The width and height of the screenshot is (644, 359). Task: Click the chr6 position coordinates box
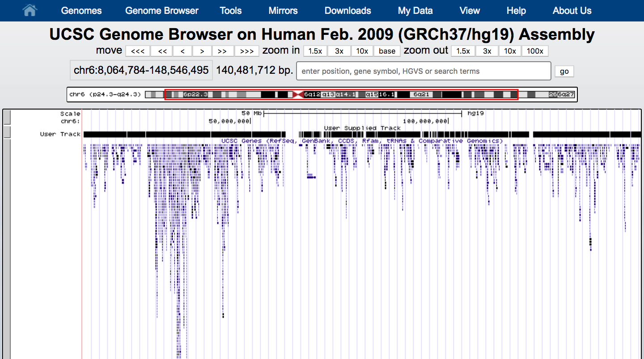click(141, 70)
